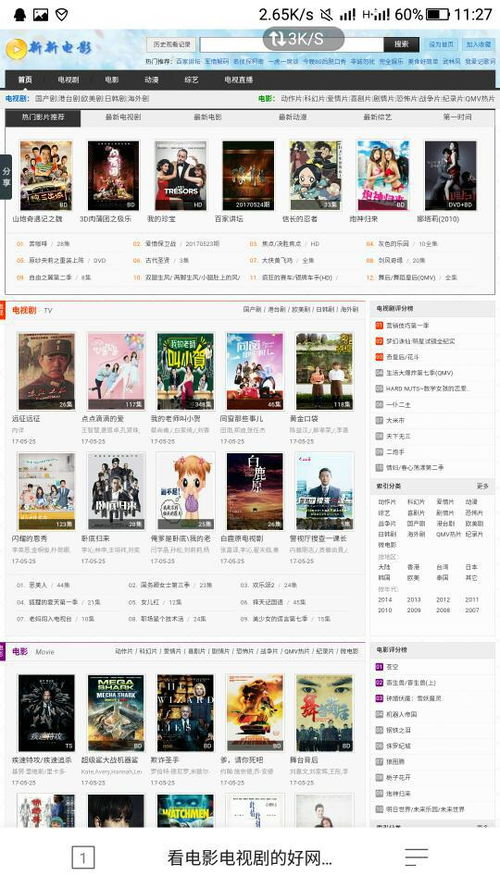
Task: Click the 加入收藏 button
Action: [478, 44]
